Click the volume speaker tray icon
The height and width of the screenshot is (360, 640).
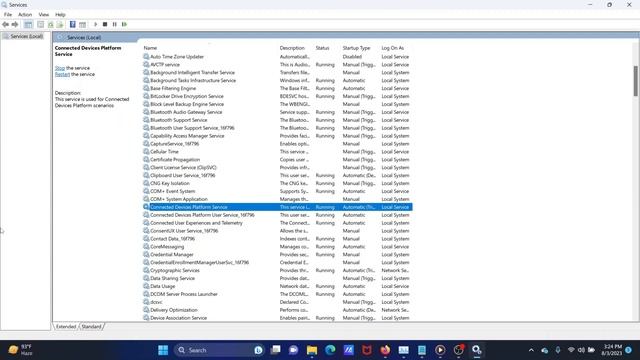[581, 350]
